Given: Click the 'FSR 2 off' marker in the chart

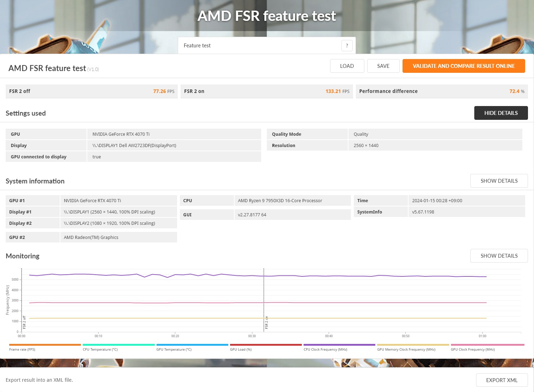Looking at the screenshot, I should 24,322.
